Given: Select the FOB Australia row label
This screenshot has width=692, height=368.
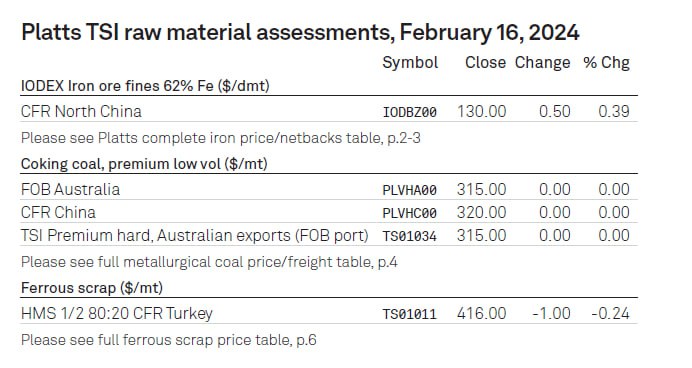Looking at the screenshot, I should pyautogui.click(x=70, y=189).
